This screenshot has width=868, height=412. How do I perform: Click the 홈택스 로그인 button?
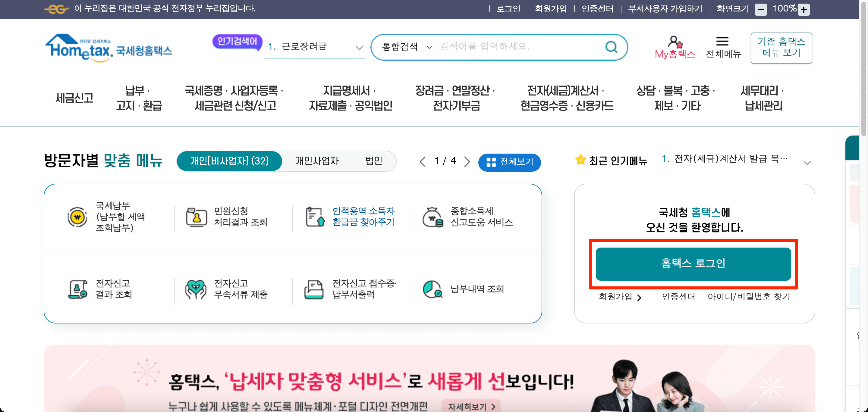pyautogui.click(x=693, y=264)
